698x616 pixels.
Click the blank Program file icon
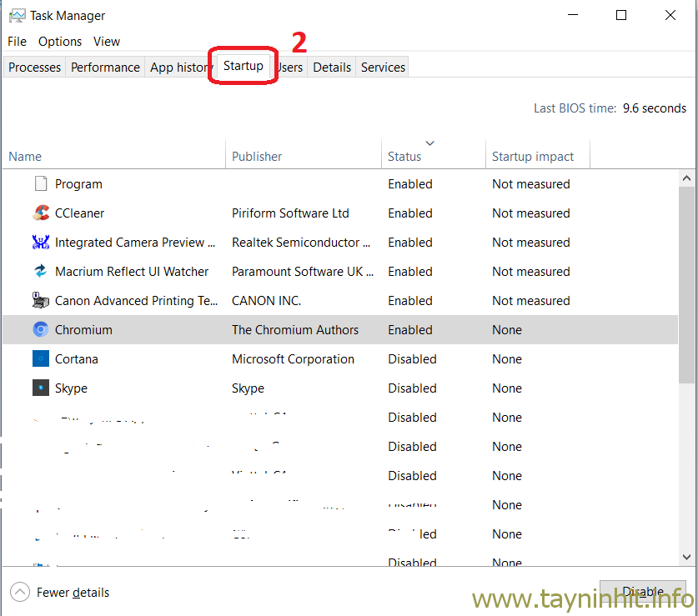point(41,184)
